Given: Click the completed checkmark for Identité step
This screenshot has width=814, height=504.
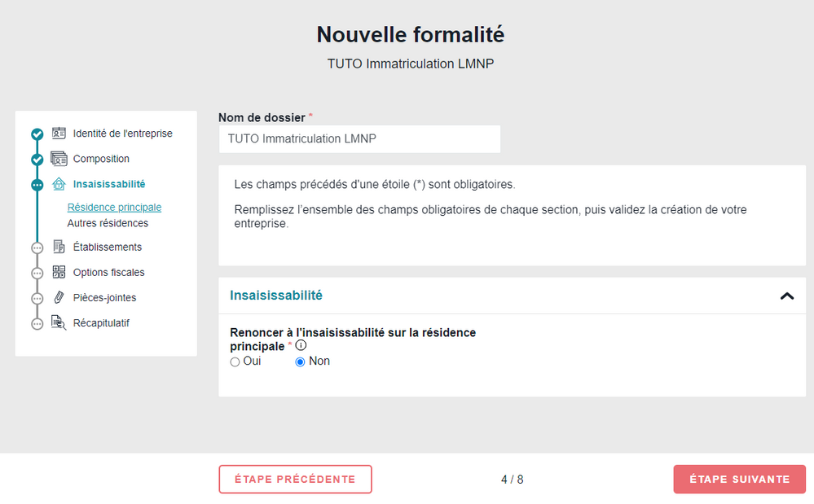Looking at the screenshot, I should tap(37, 134).
